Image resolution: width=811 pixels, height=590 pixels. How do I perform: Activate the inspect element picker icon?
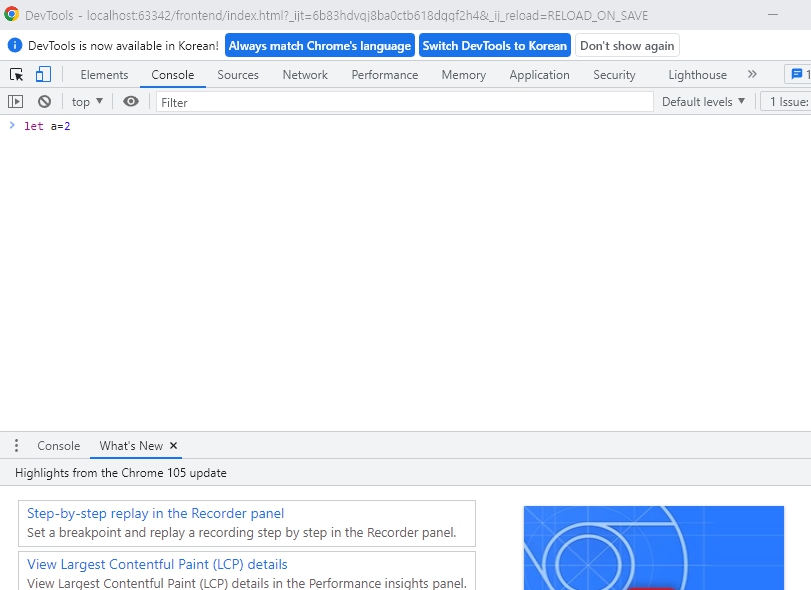coord(17,74)
